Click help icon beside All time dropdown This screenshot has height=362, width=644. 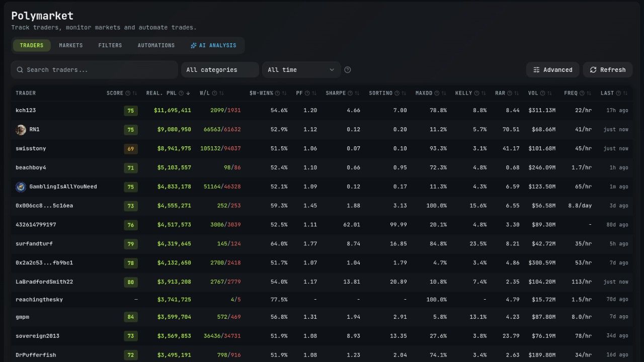348,70
